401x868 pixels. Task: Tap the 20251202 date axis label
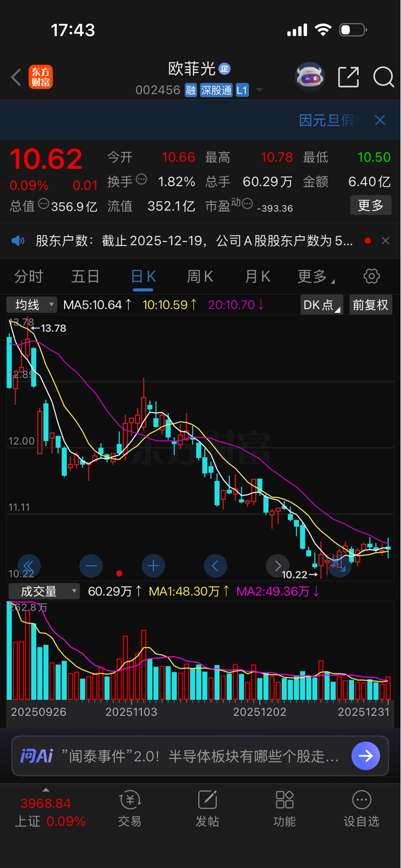pos(260,712)
